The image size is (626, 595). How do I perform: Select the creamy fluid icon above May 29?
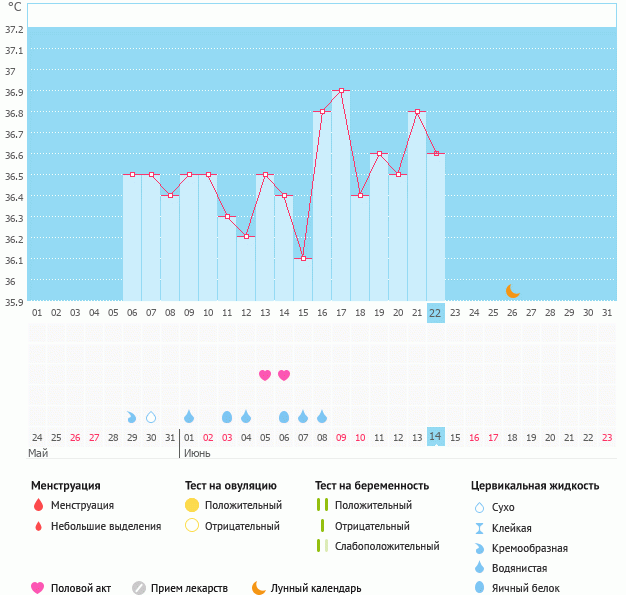(132, 417)
